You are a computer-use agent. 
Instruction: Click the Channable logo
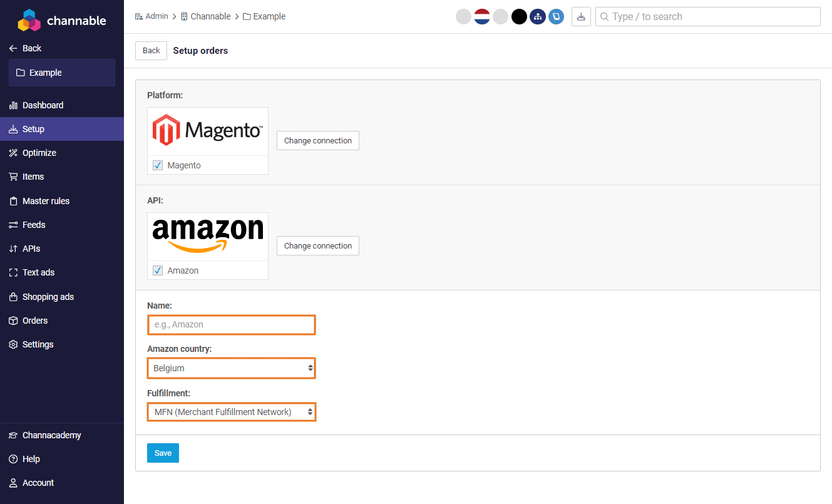tap(61, 20)
